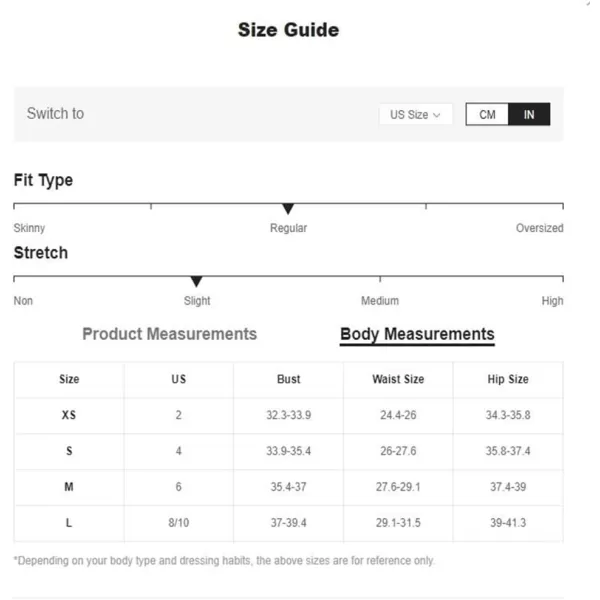Select the S size row
This screenshot has width=600, height=600.
288,451
